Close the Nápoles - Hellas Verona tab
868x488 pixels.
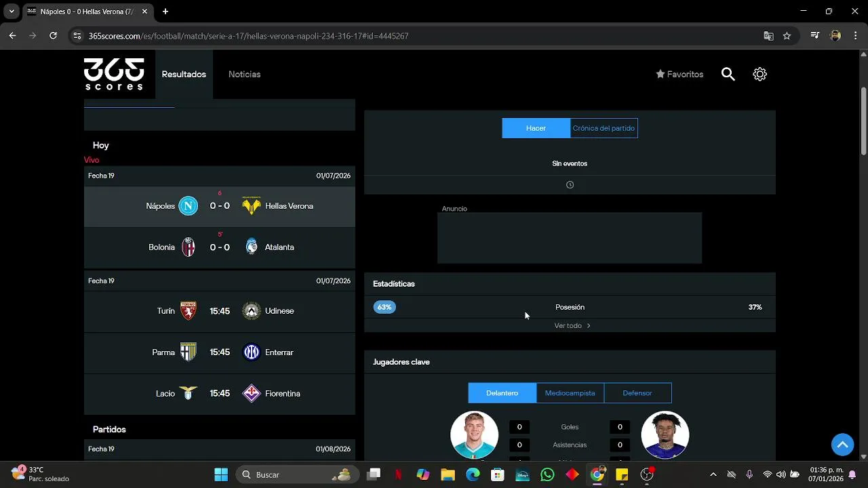(x=144, y=12)
